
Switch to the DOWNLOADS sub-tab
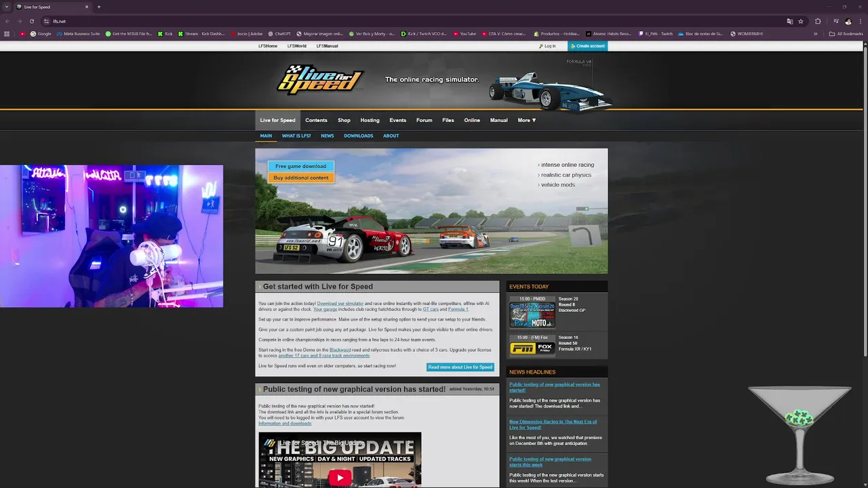[358, 136]
